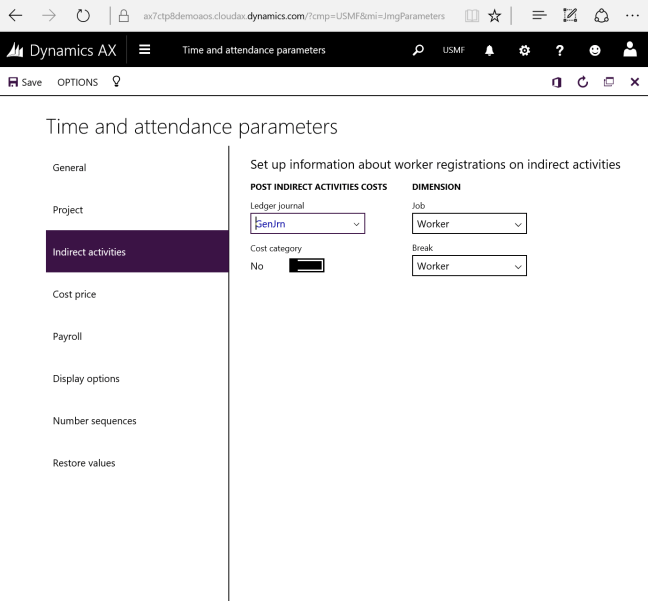The width and height of the screenshot is (648, 601).
Task: Click the USMF company selector
Action: pyautogui.click(x=453, y=50)
